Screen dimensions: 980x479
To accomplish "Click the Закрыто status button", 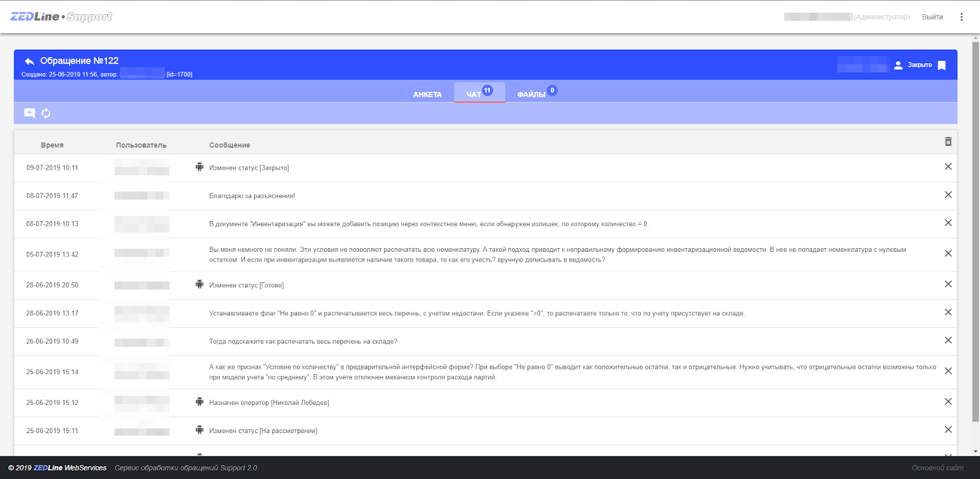I will coord(919,65).
